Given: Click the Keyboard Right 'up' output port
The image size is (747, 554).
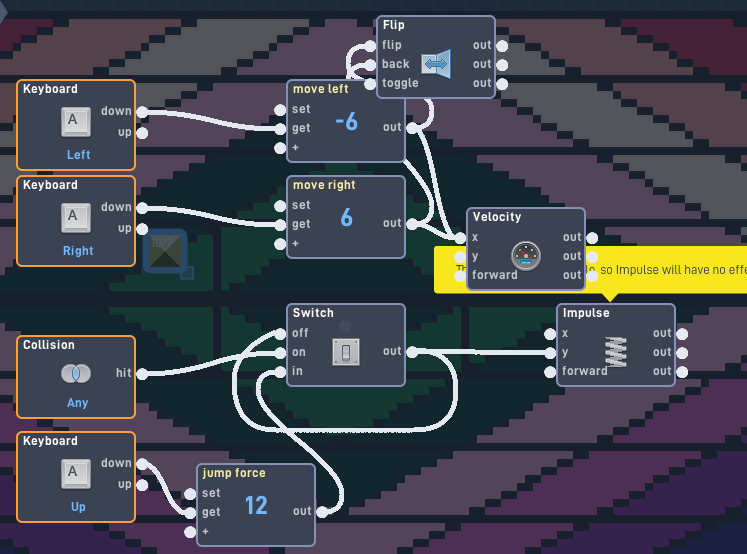Looking at the screenshot, I should coord(142,229).
